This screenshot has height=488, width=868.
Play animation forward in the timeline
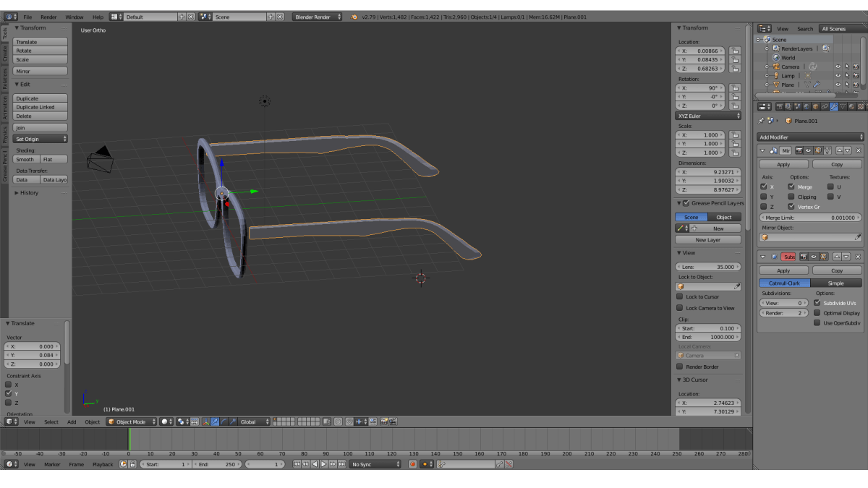point(323,464)
